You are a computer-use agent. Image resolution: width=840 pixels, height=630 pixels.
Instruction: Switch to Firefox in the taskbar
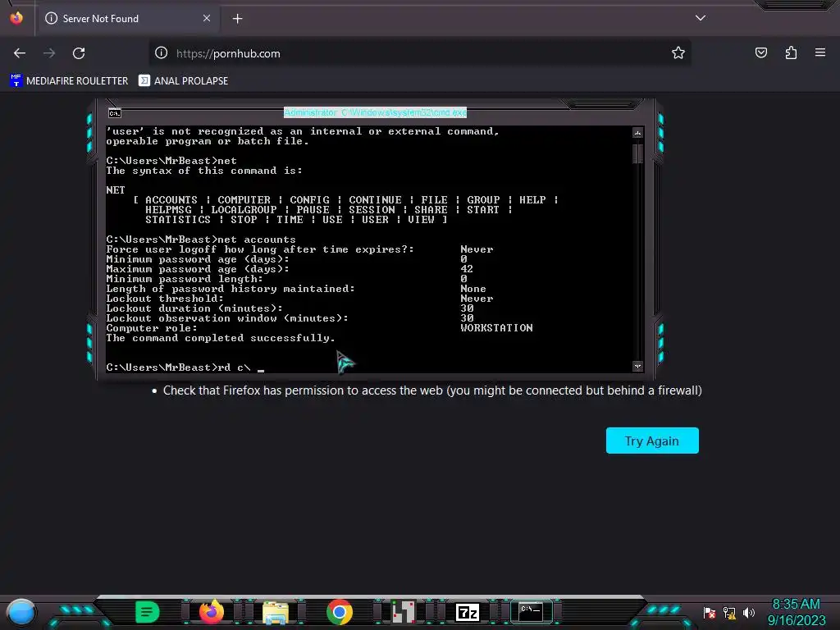coord(211,612)
